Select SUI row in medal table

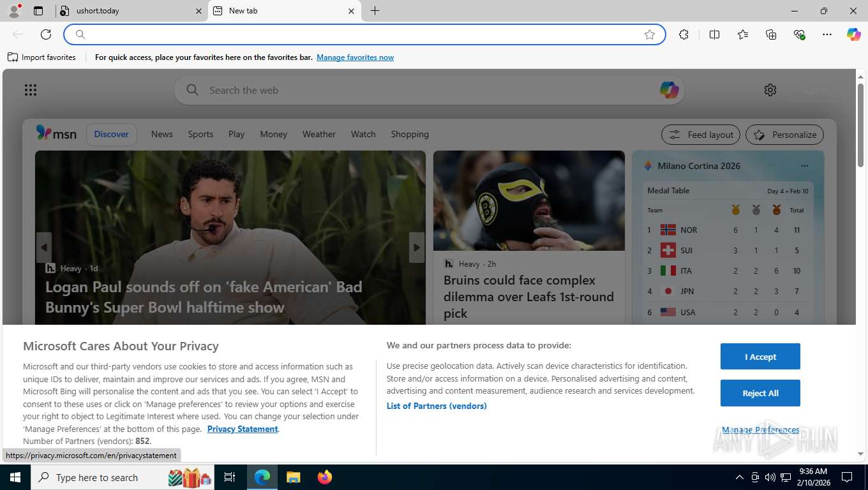click(x=728, y=250)
